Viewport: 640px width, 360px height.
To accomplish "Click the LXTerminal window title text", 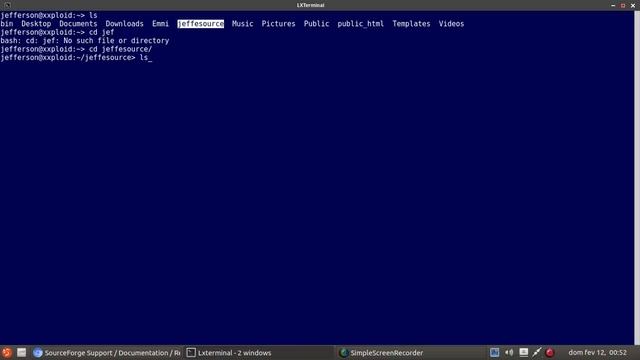I will (311, 5).
